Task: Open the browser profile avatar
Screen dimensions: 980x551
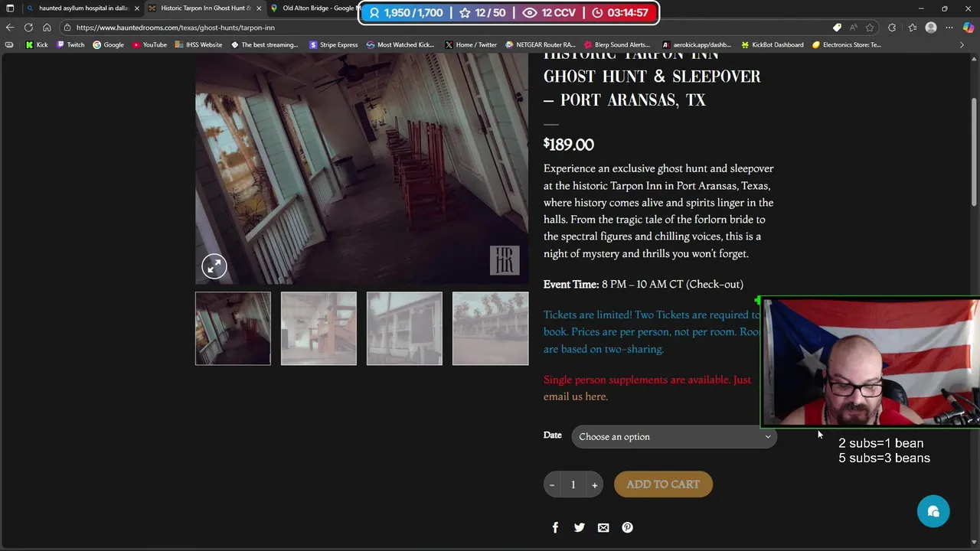Action: (x=931, y=28)
